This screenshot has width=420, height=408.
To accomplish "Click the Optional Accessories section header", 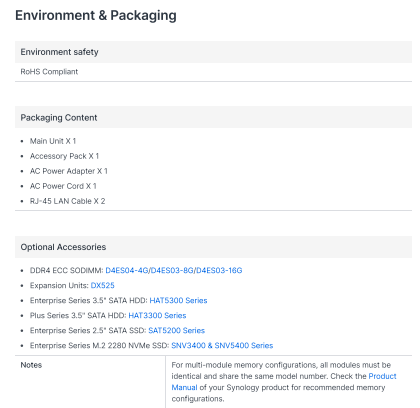I will [213, 247].
